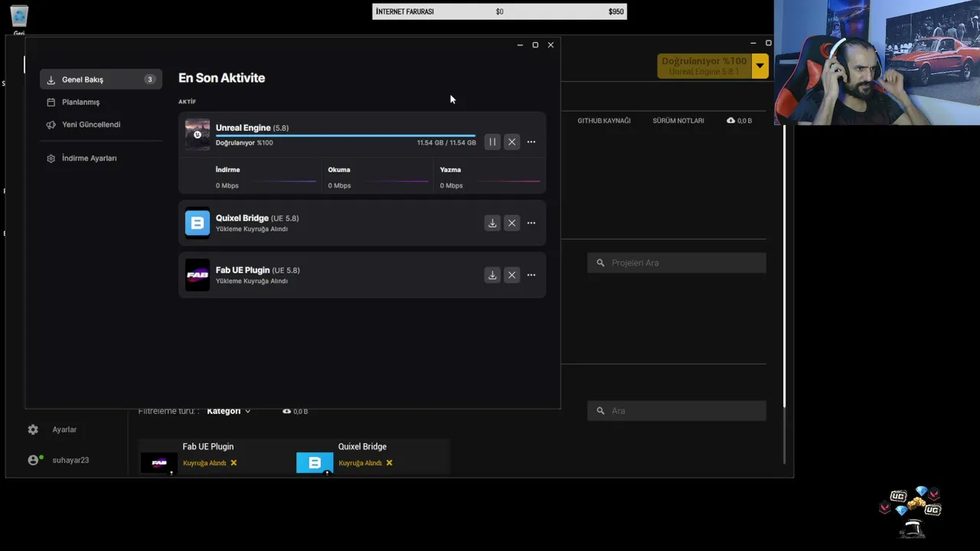Click the Quixel Bridge icon in the queue

click(x=198, y=223)
